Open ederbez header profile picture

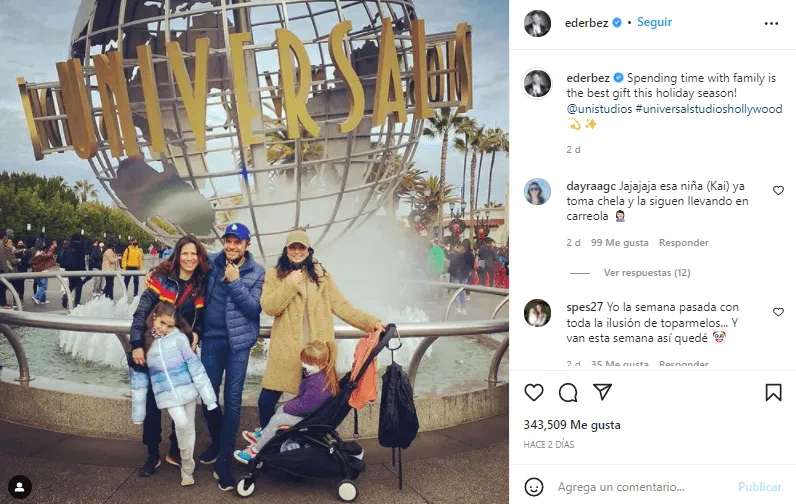537,23
